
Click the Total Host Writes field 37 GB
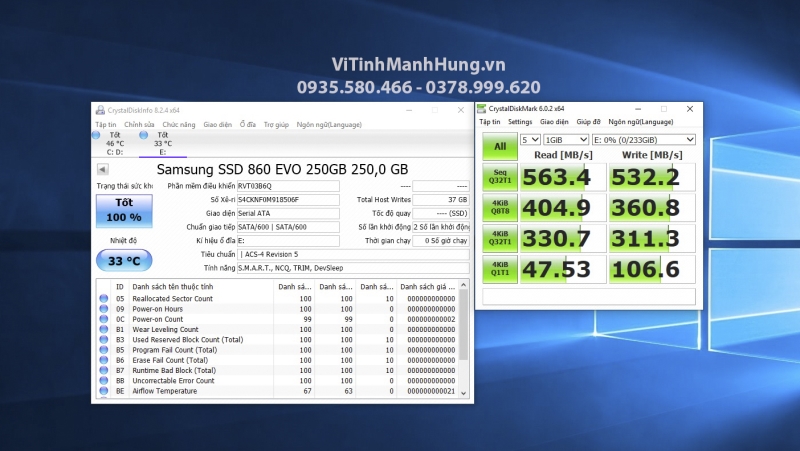coord(441,200)
